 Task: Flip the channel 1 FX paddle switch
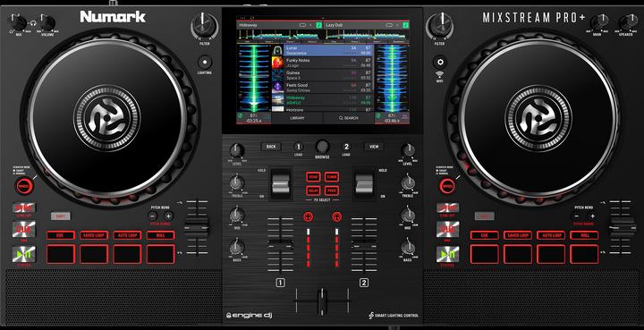(x=281, y=183)
